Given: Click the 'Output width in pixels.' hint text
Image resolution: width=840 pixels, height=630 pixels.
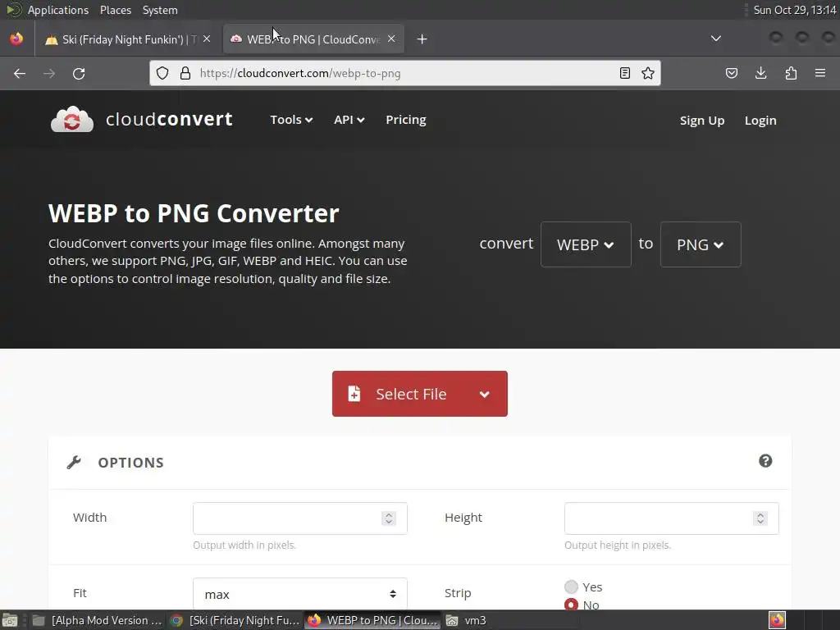Looking at the screenshot, I should tap(244, 545).
